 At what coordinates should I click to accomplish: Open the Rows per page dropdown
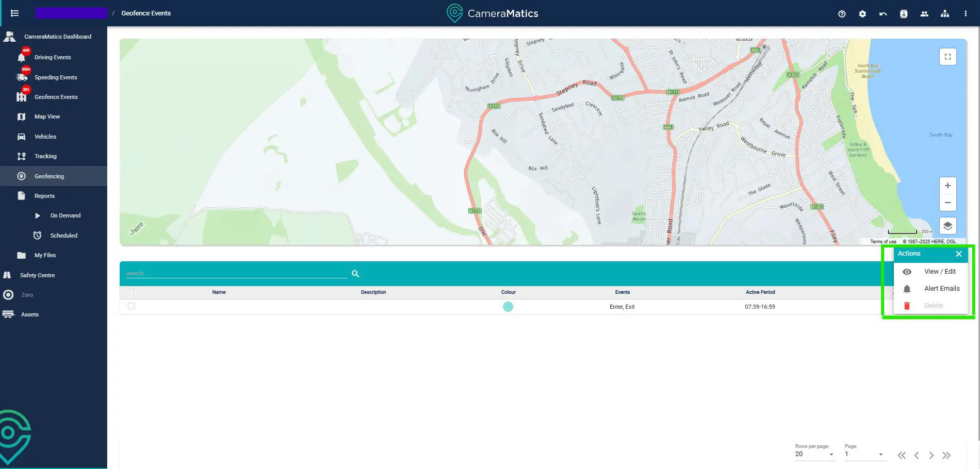(x=814, y=454)
